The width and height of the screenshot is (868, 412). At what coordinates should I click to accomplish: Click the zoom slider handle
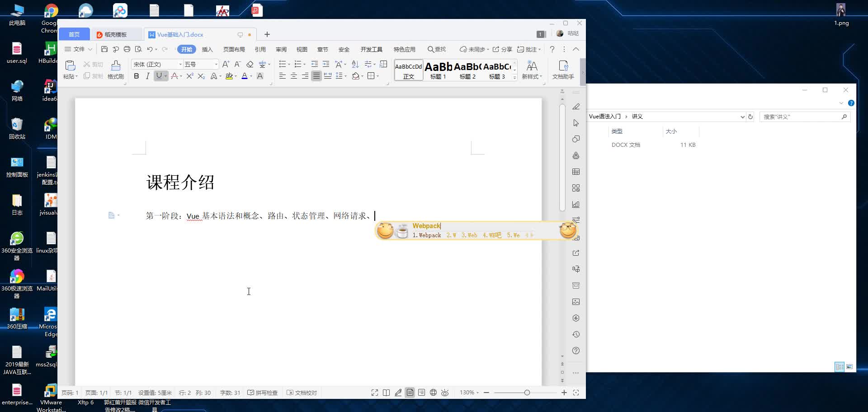click(x=527, y=393)
